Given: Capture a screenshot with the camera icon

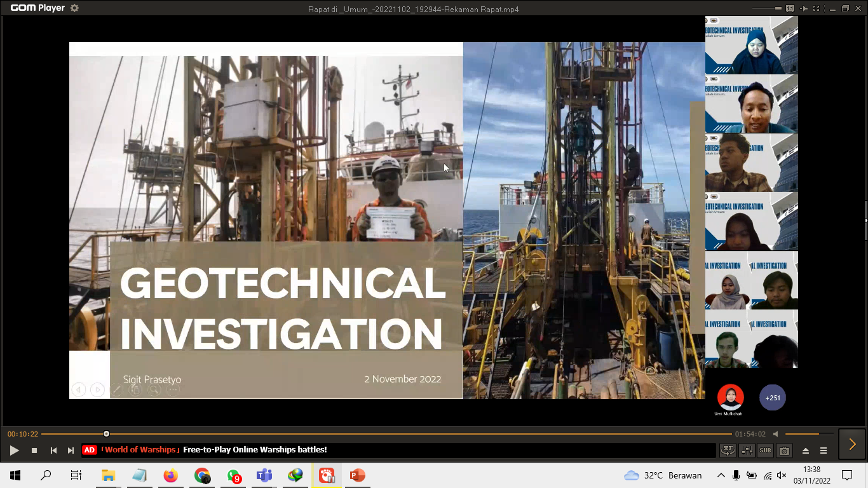Looking at the screenshot, I should [x=785, y=451].
